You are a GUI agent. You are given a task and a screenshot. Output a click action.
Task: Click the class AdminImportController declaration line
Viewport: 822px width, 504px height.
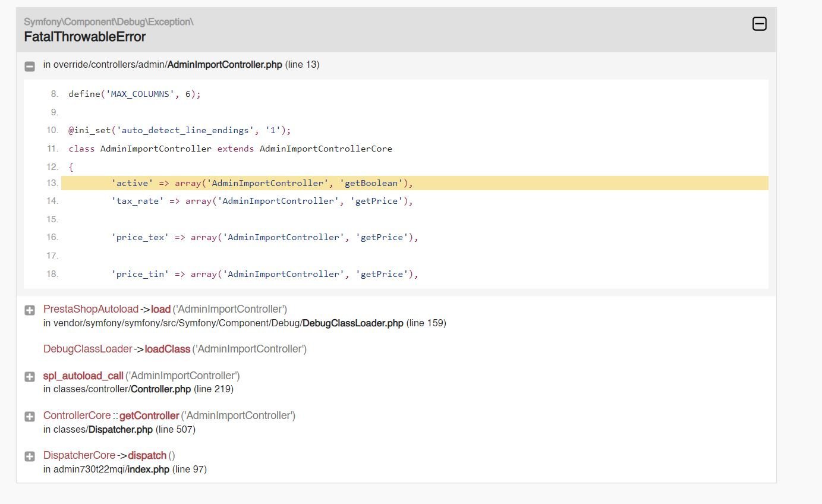[x=230, y=149]
